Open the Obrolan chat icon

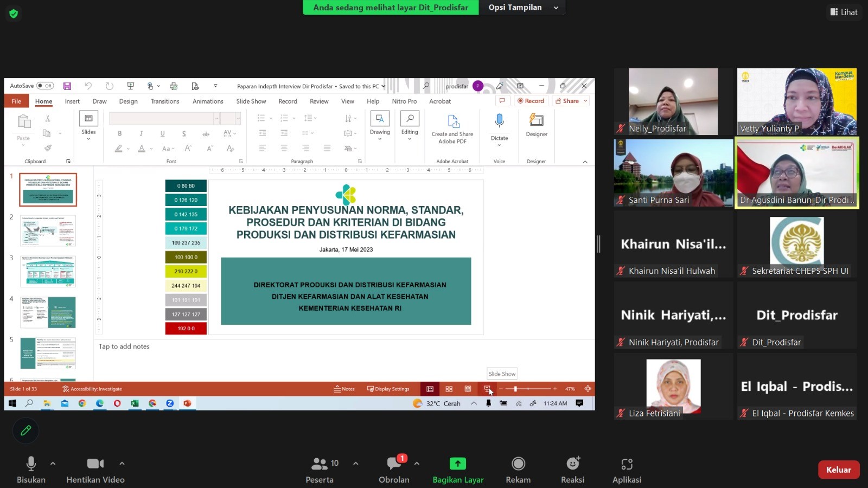394,464
